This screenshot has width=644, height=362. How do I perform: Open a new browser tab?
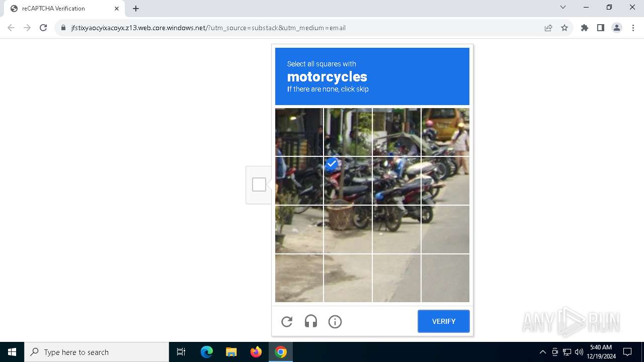click(136, 9)
